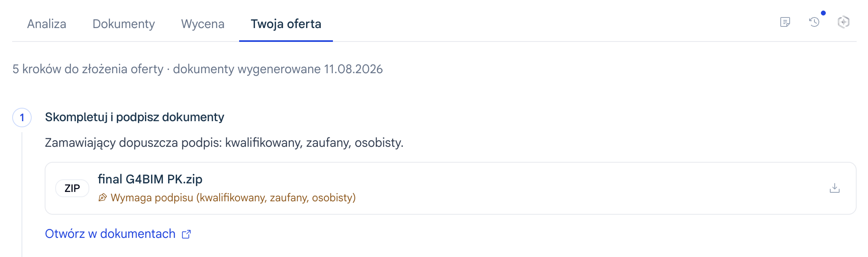The width and height of the screenshot is (868, 257).
Task: Download the final G4BIM PK.zip file
Action: (x=835, y=188)
